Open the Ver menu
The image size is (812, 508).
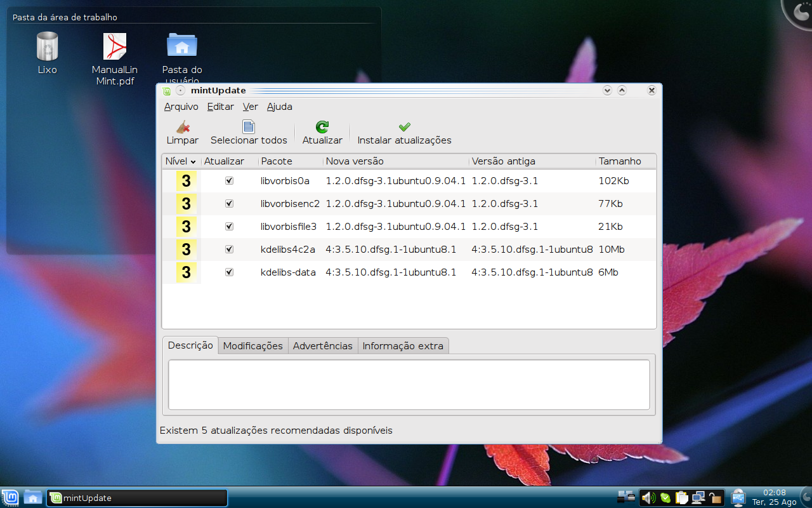pos(251,107)
